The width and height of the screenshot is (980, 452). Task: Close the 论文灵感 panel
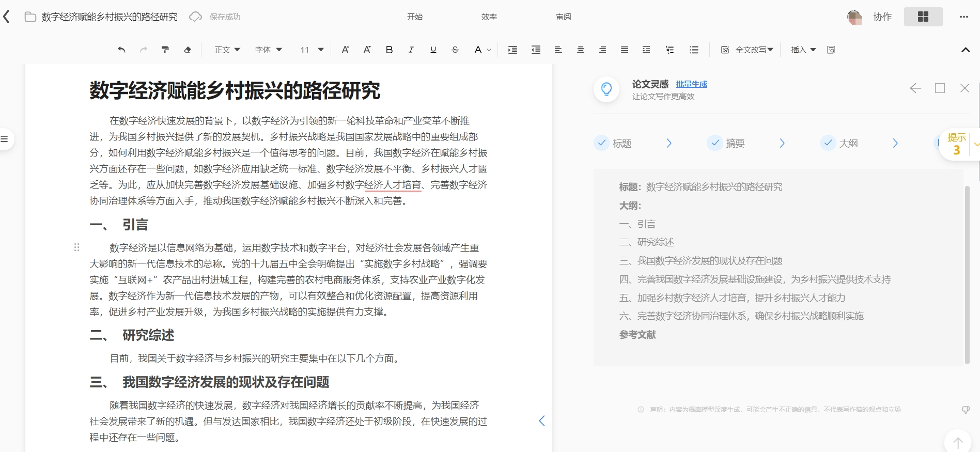pos(965,88)
